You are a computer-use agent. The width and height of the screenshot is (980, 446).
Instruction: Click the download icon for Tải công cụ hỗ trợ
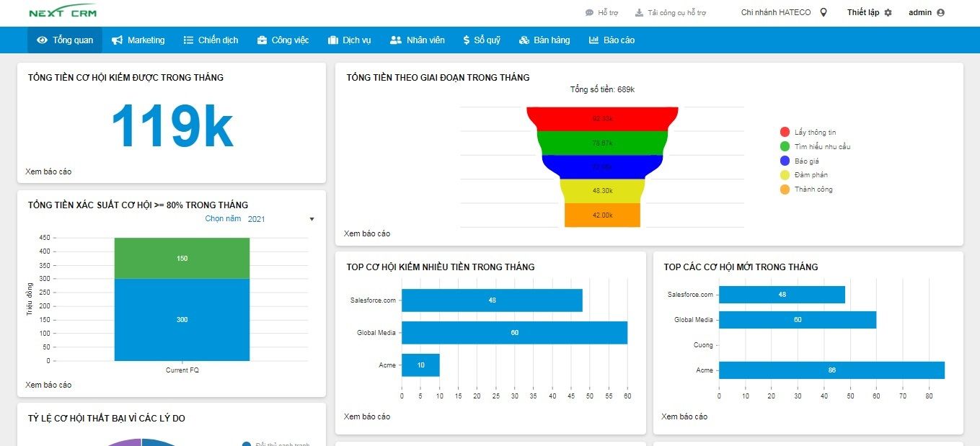(639, 13)
